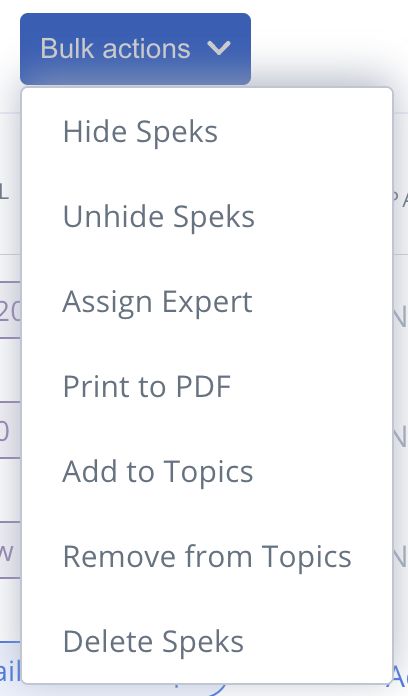Collapse the Bulk actions dropdown button
Screen dimensions: 408x696
coord(135,49)
